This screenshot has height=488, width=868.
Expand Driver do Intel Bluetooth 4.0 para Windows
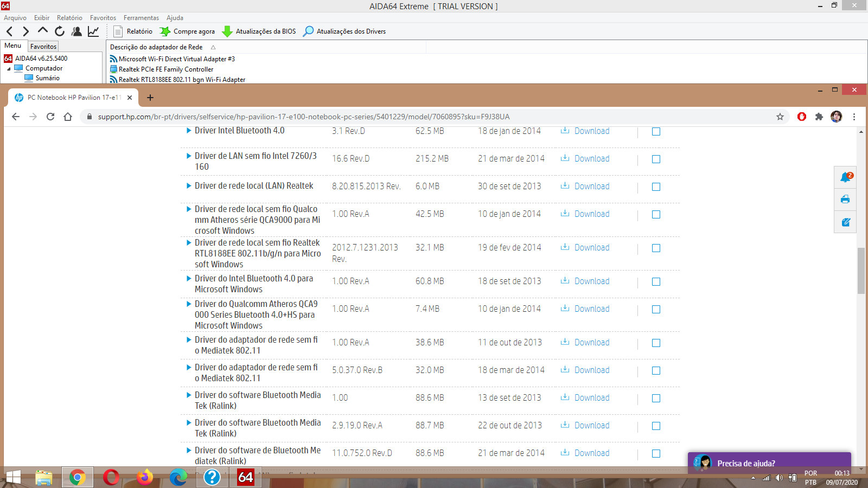click(x=189, y=279)
